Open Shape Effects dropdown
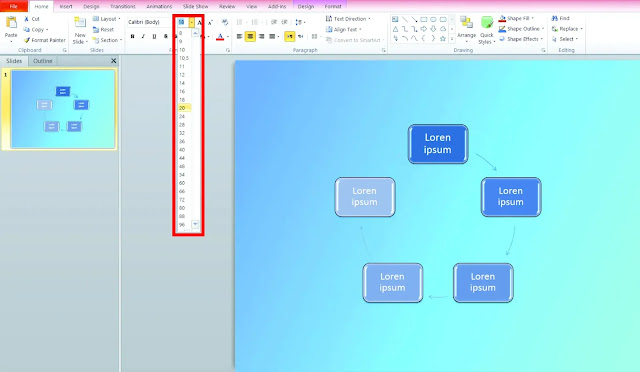Image resolution: width=640 pixels, height=372 pixels. coord(521,39)
